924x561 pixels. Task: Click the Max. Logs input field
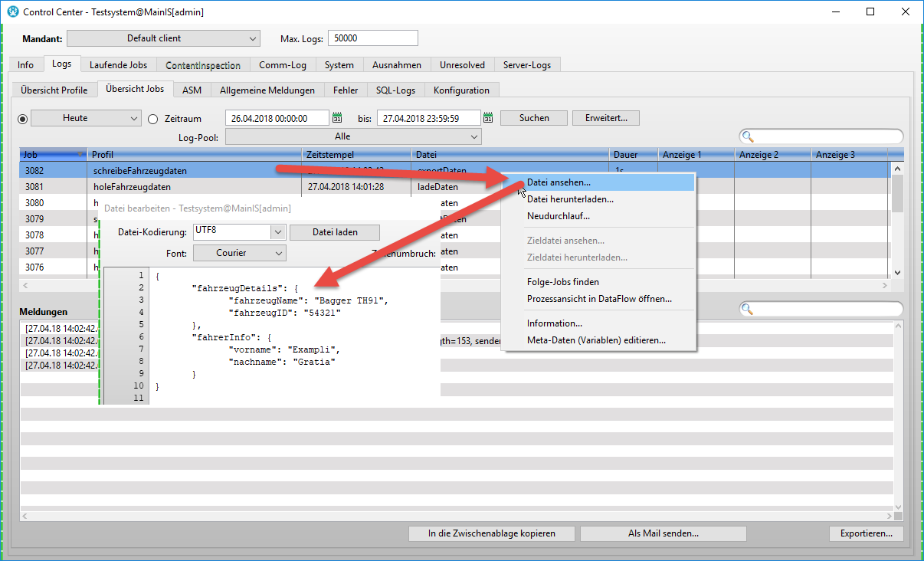coord(373,38)
